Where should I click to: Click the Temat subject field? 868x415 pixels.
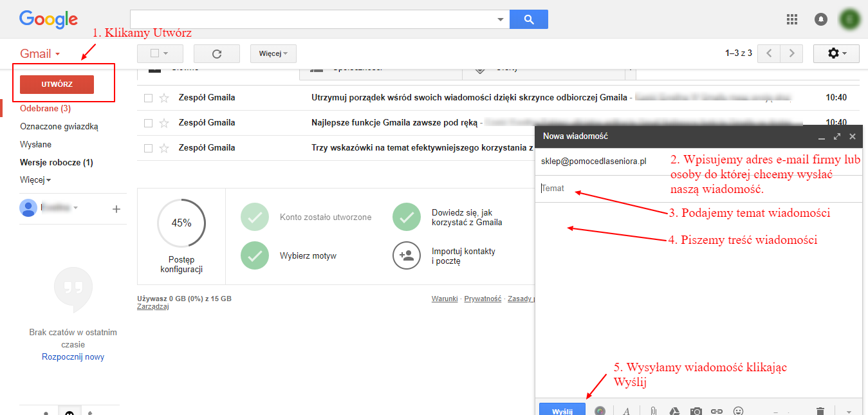[698, 189]
